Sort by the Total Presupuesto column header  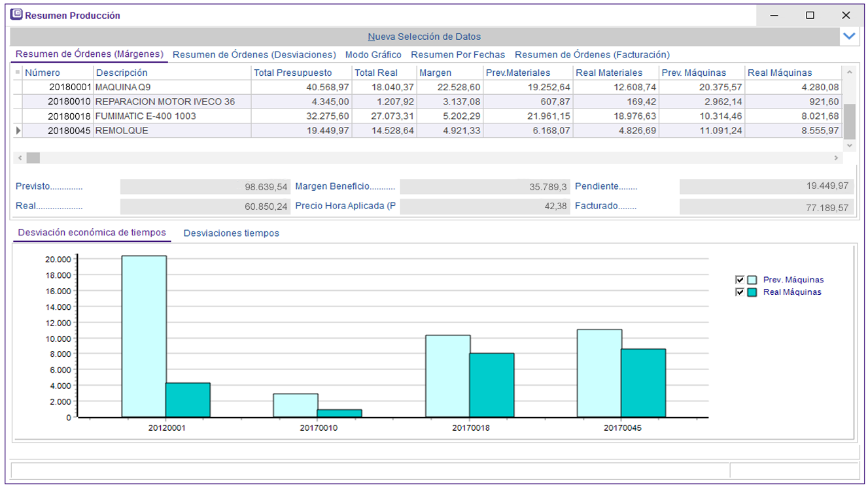(292, 73)
